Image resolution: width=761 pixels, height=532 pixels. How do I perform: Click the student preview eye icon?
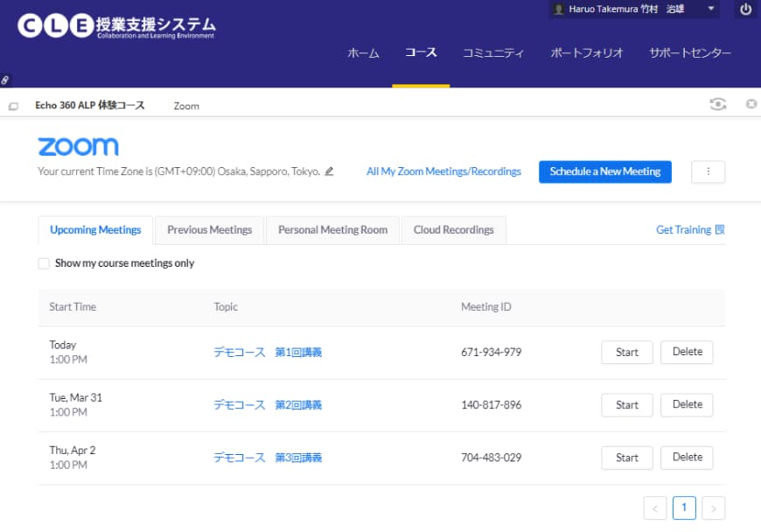(718, 104)
